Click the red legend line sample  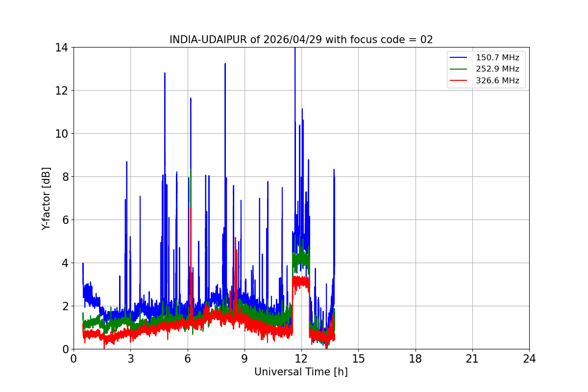click(460, 81)
